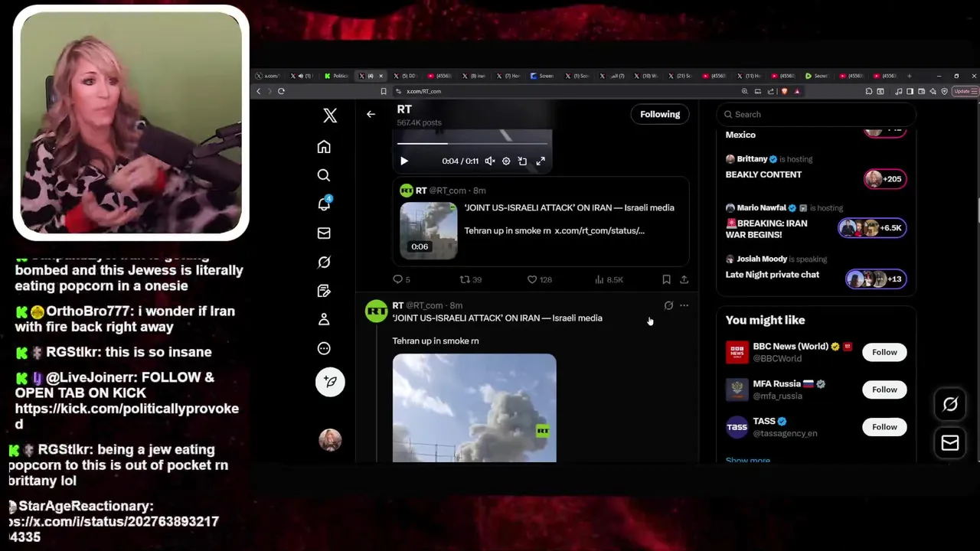Image resolution: width=980 pixels, height=551 pixels.
Task: Open Messages envelope in sidebar
Action: tap(324, 233)
